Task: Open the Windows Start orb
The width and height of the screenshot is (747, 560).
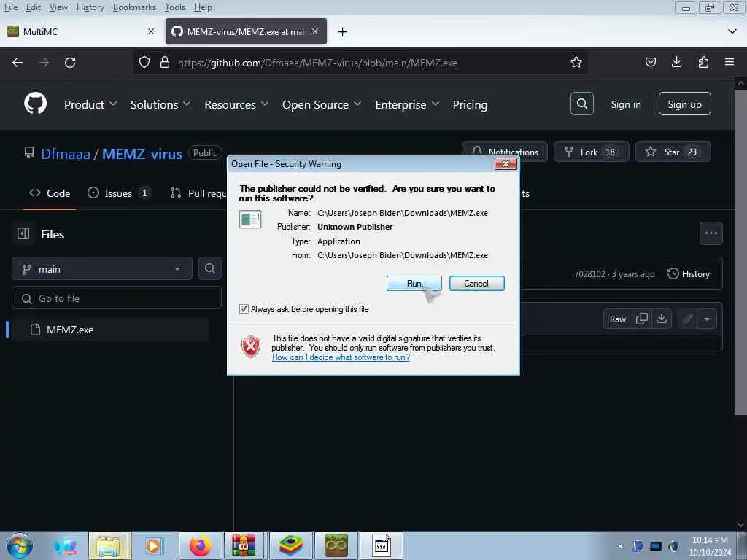Action: click(20, 545)
